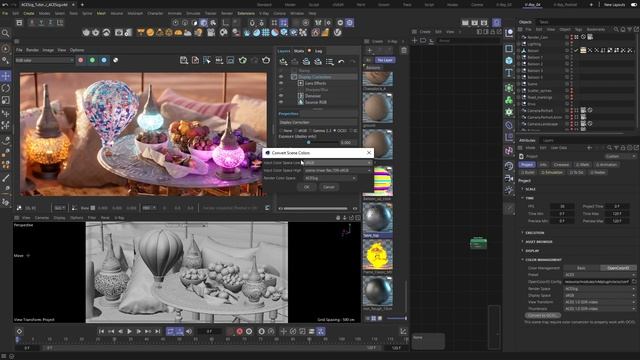Click the Convert to OCIO button
This screenshot has height=360, width=640.
[x=542, y=316]
